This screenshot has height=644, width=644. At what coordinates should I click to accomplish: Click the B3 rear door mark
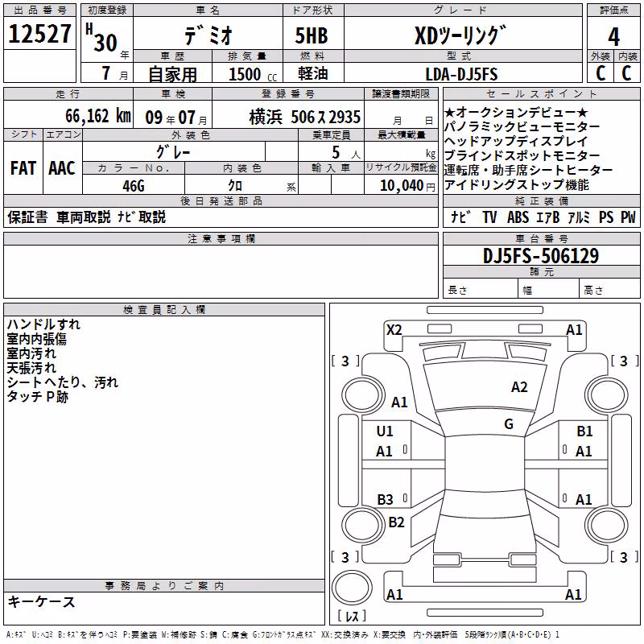pos(386,499)
